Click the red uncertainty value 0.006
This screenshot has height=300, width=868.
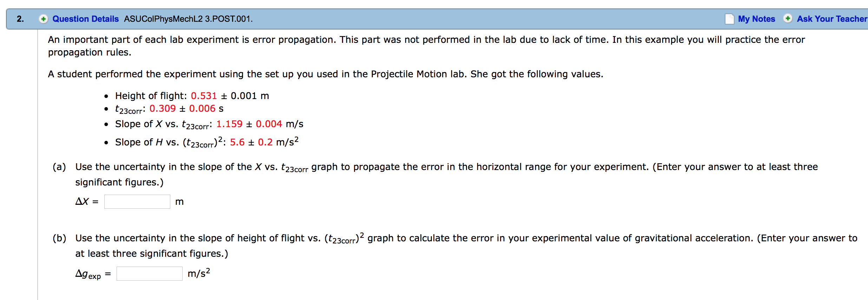coord(202,109)
